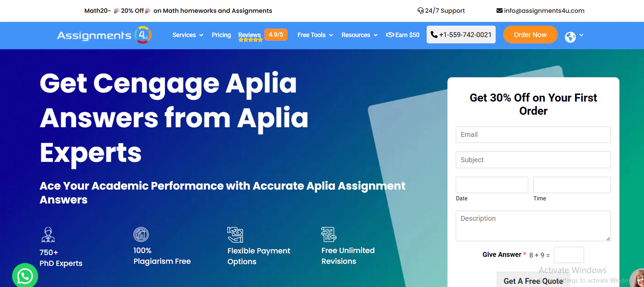Click the phone number button
The height and width of the screenshot is (287, 644).
pos(461,35)
